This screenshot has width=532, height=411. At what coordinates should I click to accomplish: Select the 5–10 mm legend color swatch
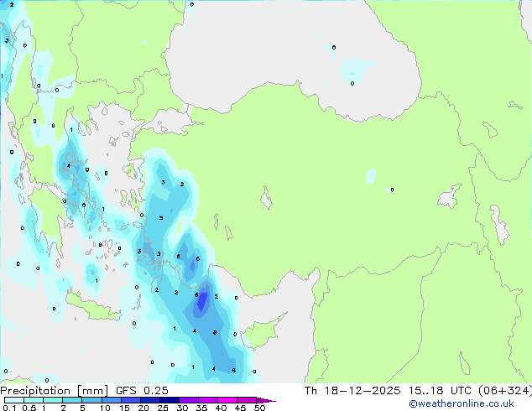tap(91, 400)
